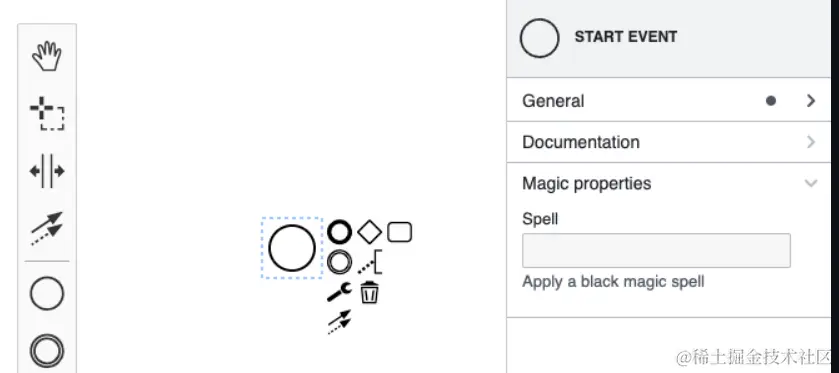The width and height of the screenshot is (839, 373).
Task: Append task rectangle from context pad
Action: click(399, 232)
